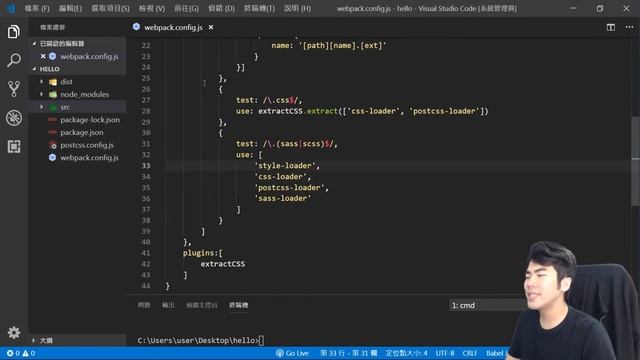Click the UTF-8 encoding status item
This screenshot has height=360, width=640.
pyautogui.click(x=445, y=353)
